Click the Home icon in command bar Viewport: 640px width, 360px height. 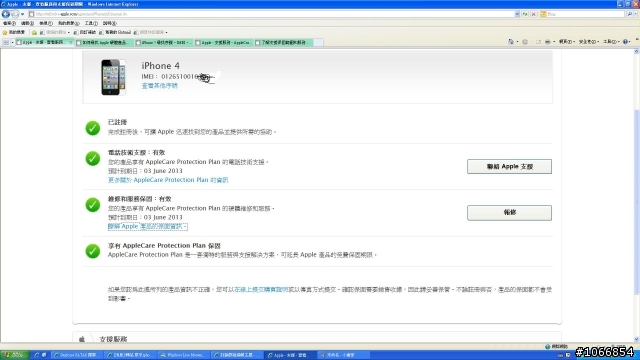pyautogui.click(x=511, y=42)
